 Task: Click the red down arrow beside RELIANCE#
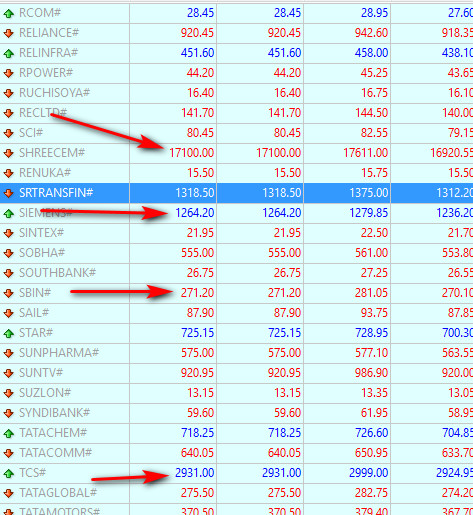(9, 33)
